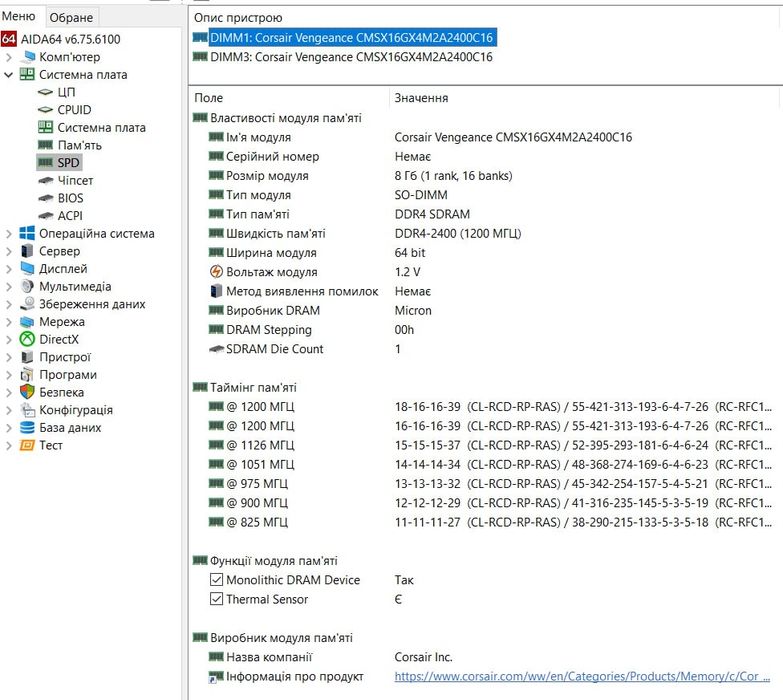783x700 pixels.
Task: Click the Windows logo of Операційна система
Action: click(x=27, y=233)
